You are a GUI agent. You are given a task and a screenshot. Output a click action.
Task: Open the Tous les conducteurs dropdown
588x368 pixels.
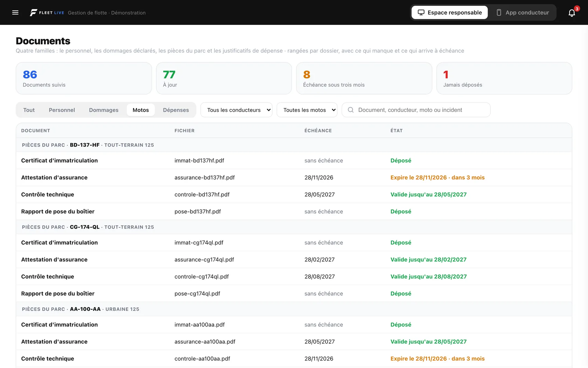236,110
